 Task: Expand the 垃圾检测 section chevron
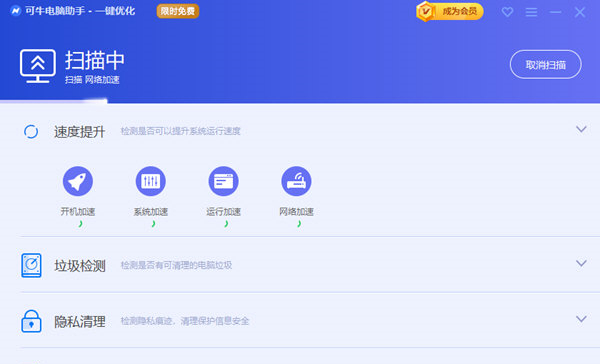pos(581,263)
